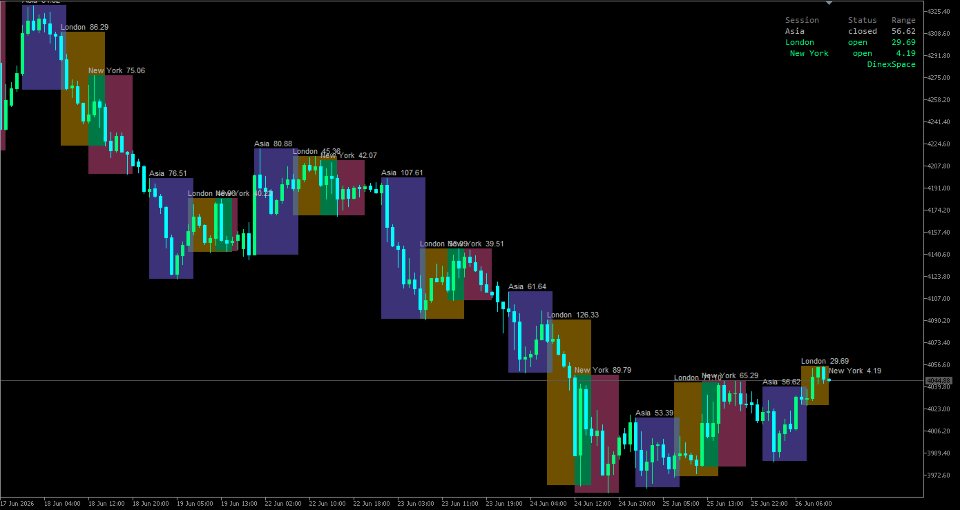Click the 25 Jun 05:00 time axis label
The image size is (960, 510).
pyautogui.click(x=682, y=504)
